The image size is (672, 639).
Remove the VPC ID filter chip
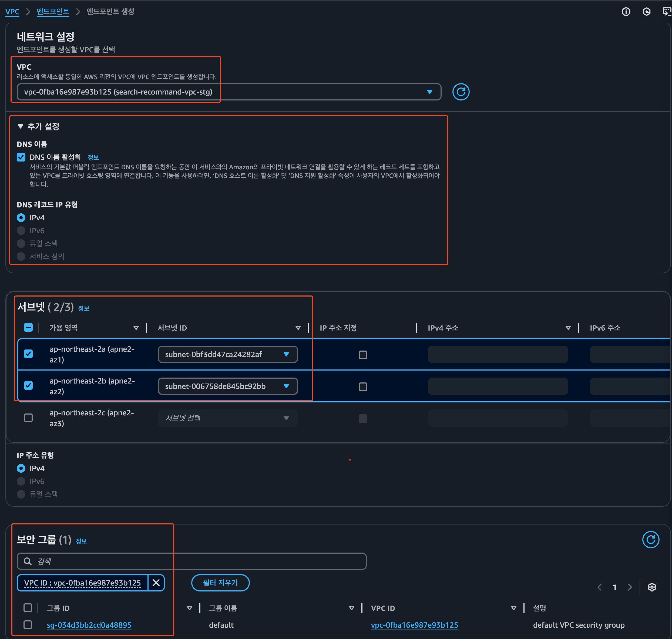156,583
